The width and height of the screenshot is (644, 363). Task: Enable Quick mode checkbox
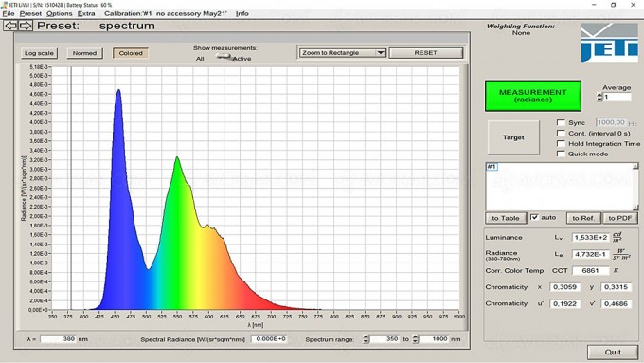(x=561, y=154)
